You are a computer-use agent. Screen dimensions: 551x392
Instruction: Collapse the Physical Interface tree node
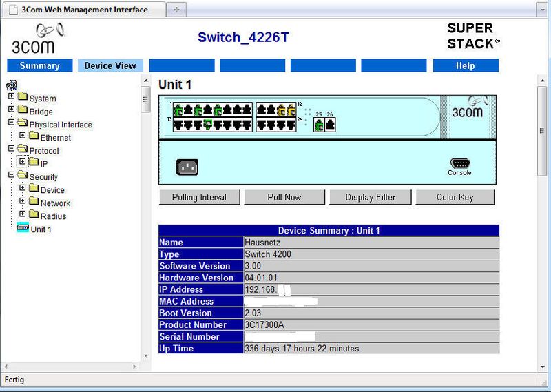pos(11,122)
